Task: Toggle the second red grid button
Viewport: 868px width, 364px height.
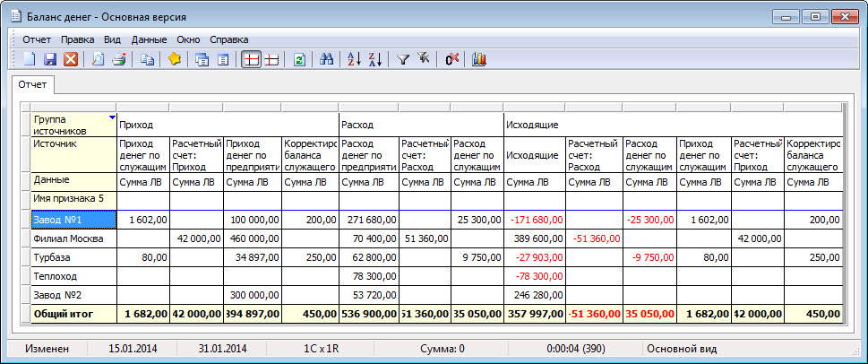Action: coord(272,59)
